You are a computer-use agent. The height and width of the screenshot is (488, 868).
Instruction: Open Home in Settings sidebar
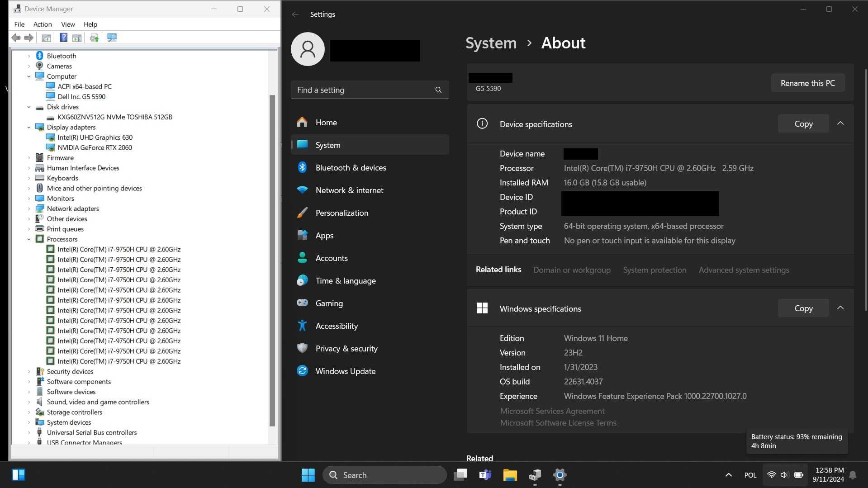370,122
